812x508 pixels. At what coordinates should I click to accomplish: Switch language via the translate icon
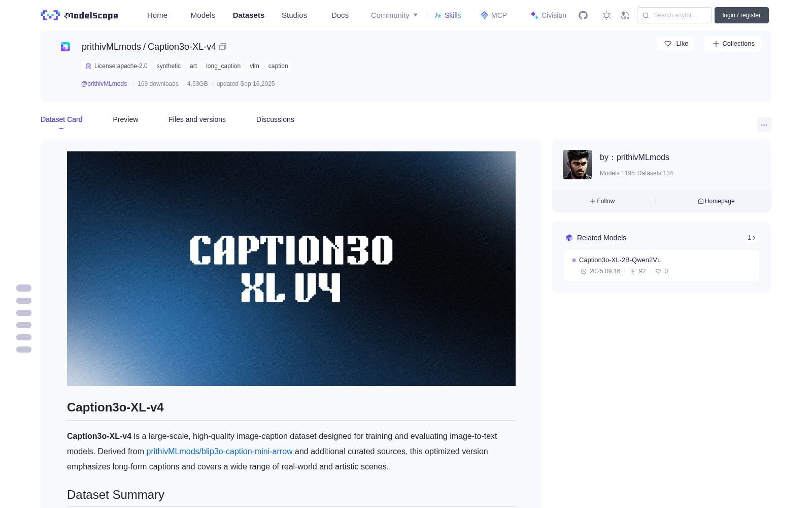(625, 15)
